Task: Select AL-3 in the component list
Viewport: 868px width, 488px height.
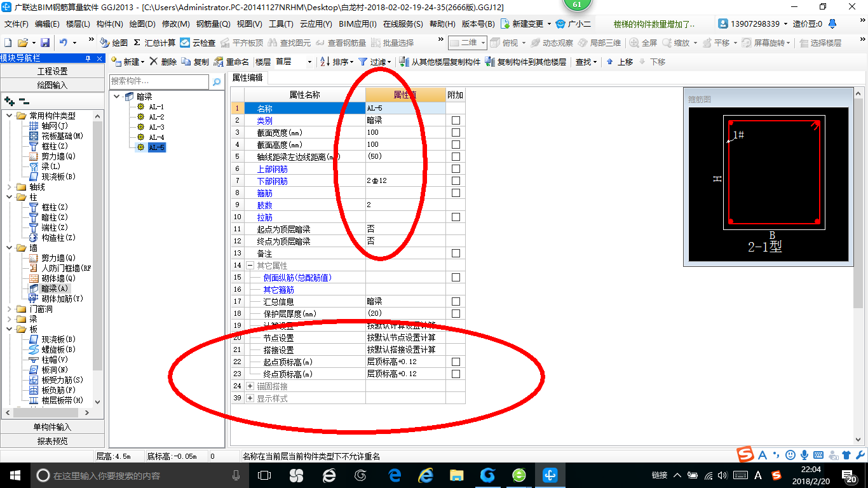Action: point(151,127)
